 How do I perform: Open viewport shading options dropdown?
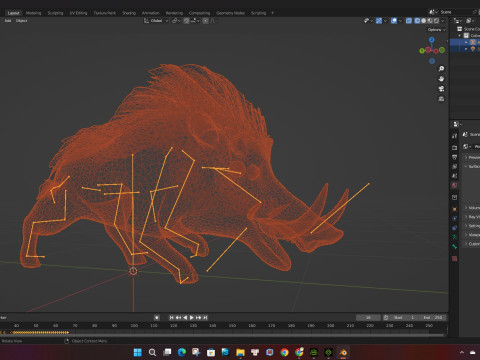click(443, 21)
